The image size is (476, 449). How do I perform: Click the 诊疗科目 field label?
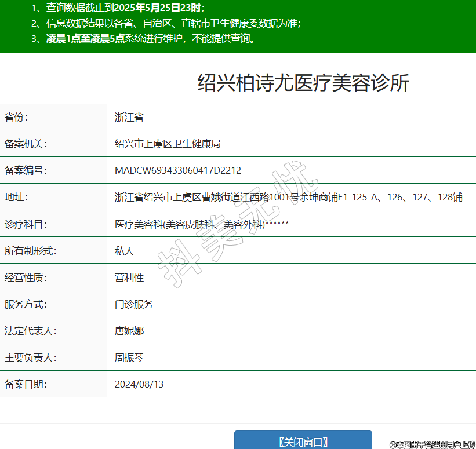click(26, 224)
